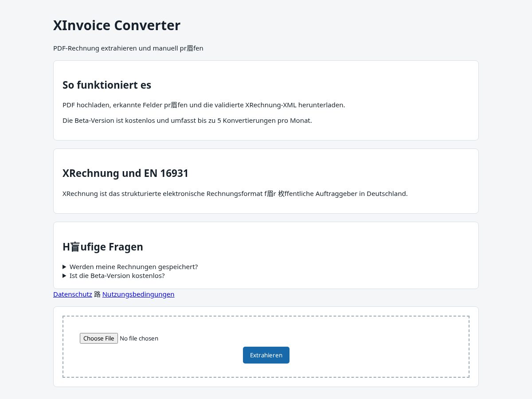Click the 'PDF-Rechnung extrahieren' subtitle
Viewport: 532px width, 399px height.
[128, 48]
